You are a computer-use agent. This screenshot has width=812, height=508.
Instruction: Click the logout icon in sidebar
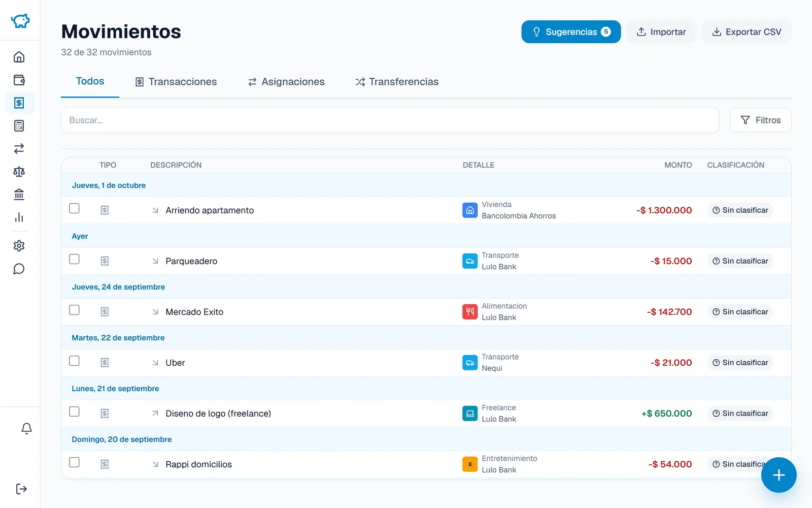[21, 489]
